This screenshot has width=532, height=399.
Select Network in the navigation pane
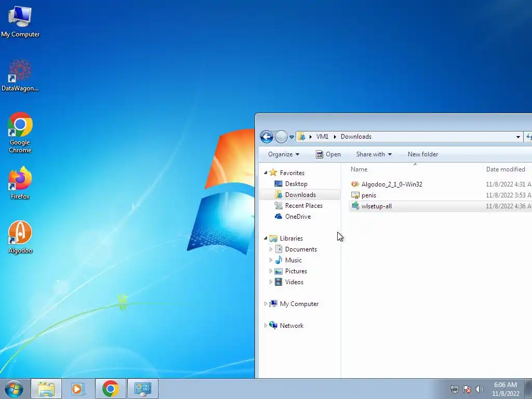(291, 326)
